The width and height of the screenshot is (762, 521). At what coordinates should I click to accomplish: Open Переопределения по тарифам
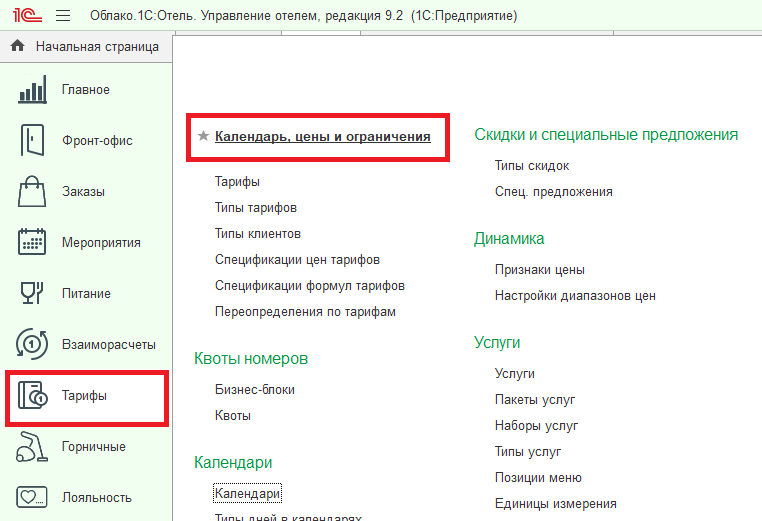tap(305, 312)
